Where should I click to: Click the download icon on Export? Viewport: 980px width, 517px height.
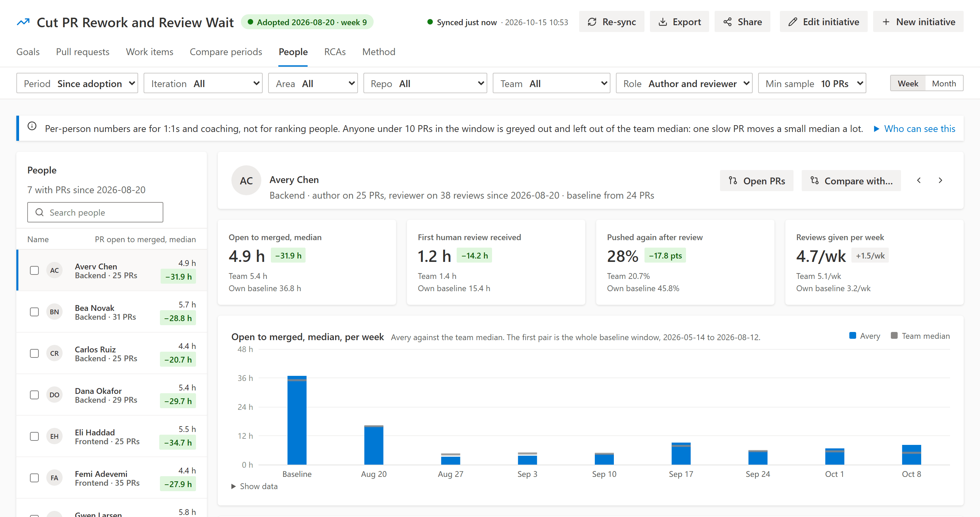point(663,22)
